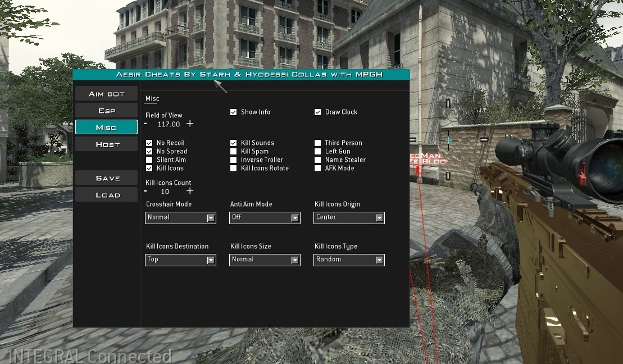
Task: Expand the Anti Aim Mode dropdown
Action: pyautogui.click(x=265, y=218)
